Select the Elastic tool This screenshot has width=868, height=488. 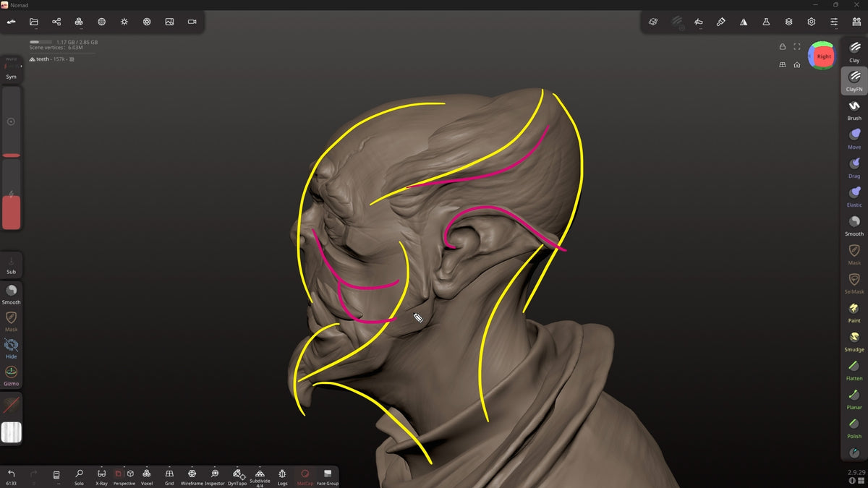pyautogui.click(x=854, y=196)
